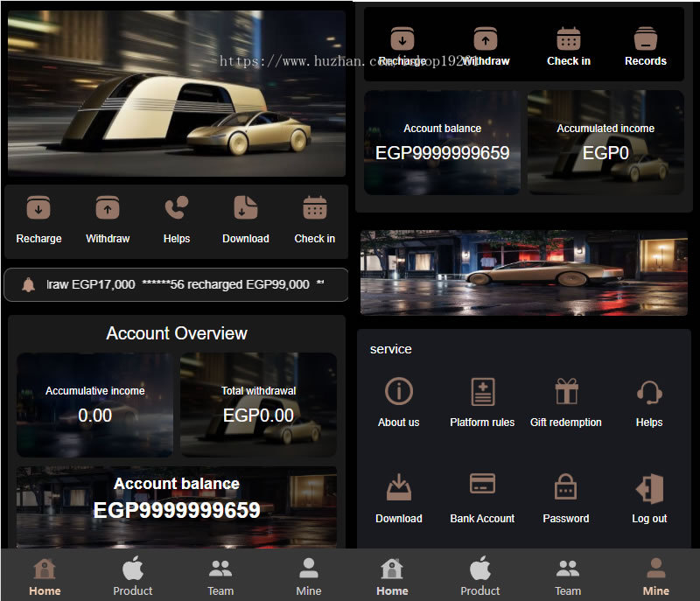Click the Records label on the Mine screen
This screenshot has height=601, width=700.
point(646,61)
